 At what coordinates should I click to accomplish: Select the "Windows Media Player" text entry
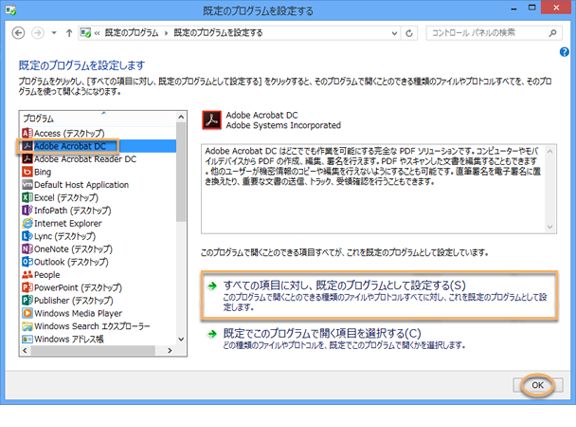pyautogui.click(x=78, y=313)
